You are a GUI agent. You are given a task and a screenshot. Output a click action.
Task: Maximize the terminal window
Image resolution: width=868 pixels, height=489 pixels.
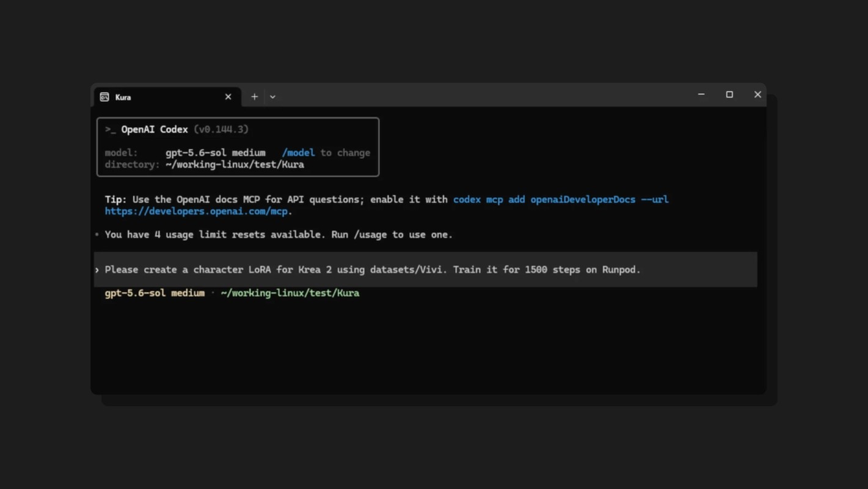pyautogui.click(x=729, y=95)
